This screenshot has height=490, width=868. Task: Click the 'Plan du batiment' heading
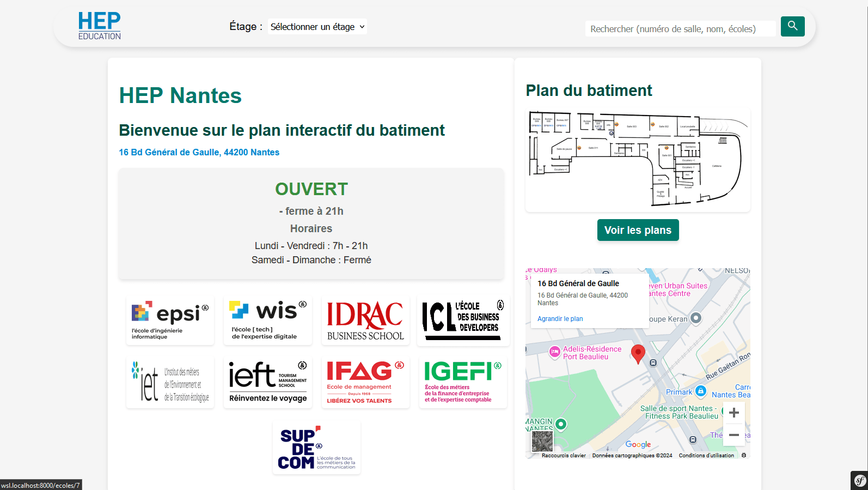589,90
